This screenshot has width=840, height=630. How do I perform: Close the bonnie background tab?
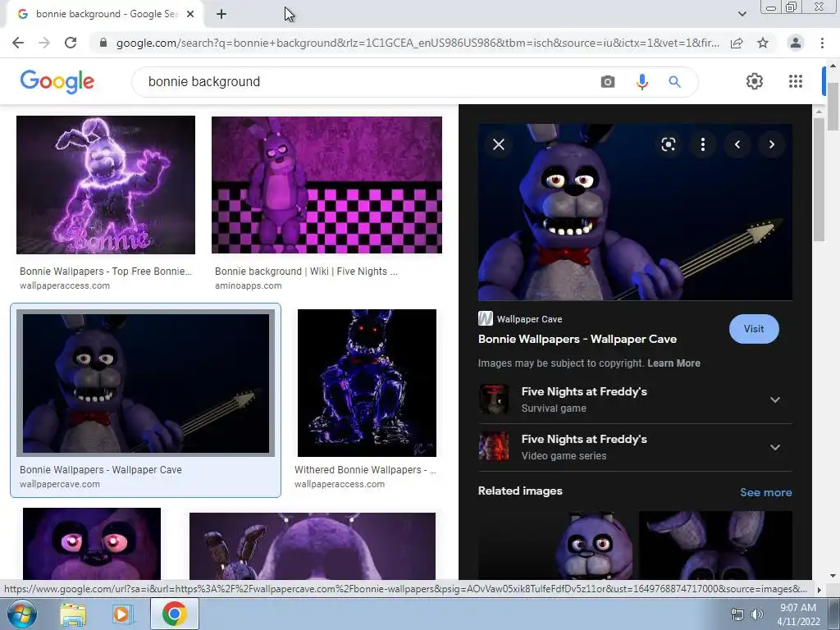click(190, 15)
